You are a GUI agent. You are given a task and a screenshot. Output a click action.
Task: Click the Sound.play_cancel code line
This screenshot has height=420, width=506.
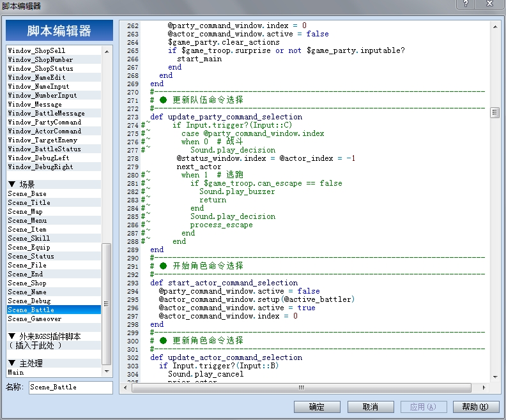[x=206, y=374]
